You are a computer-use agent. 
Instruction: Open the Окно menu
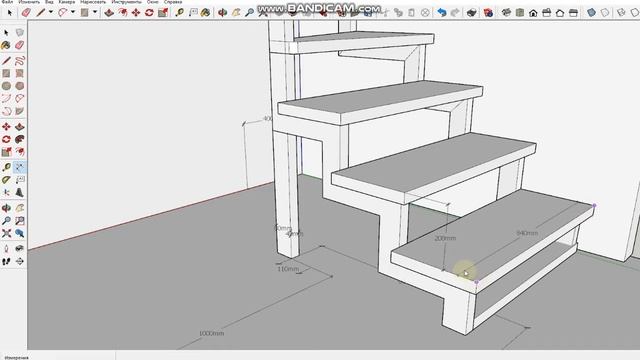point(153,2)
